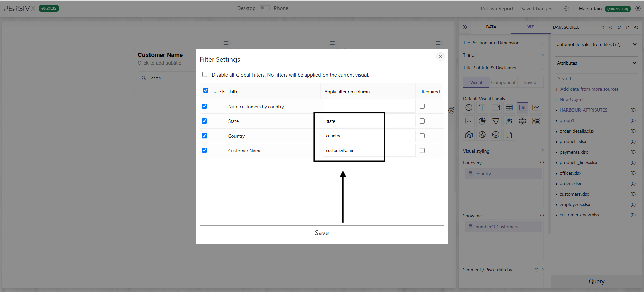This screenshot has height=292, width=644.
Task: Click Add data from more sources link
Action: pyautogui.click(x=589, y=89)
